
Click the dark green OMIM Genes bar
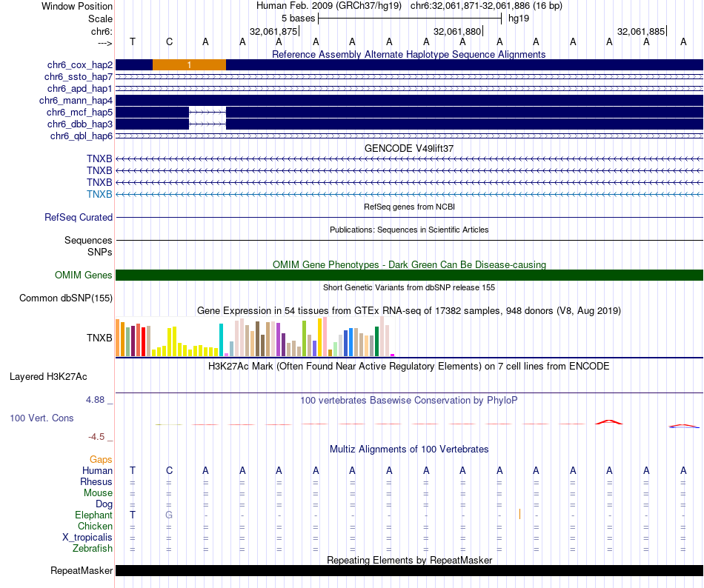409,275
